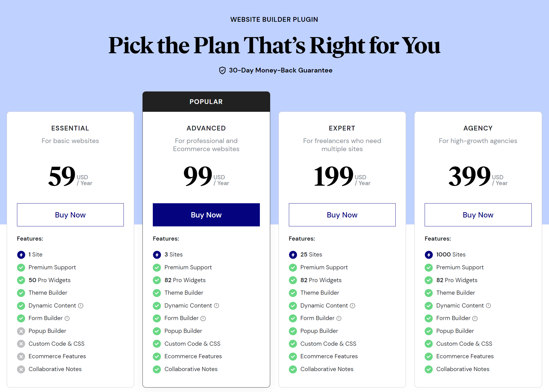Click green check beside Advanced Ecommerce Features

(x=157, y=357)
